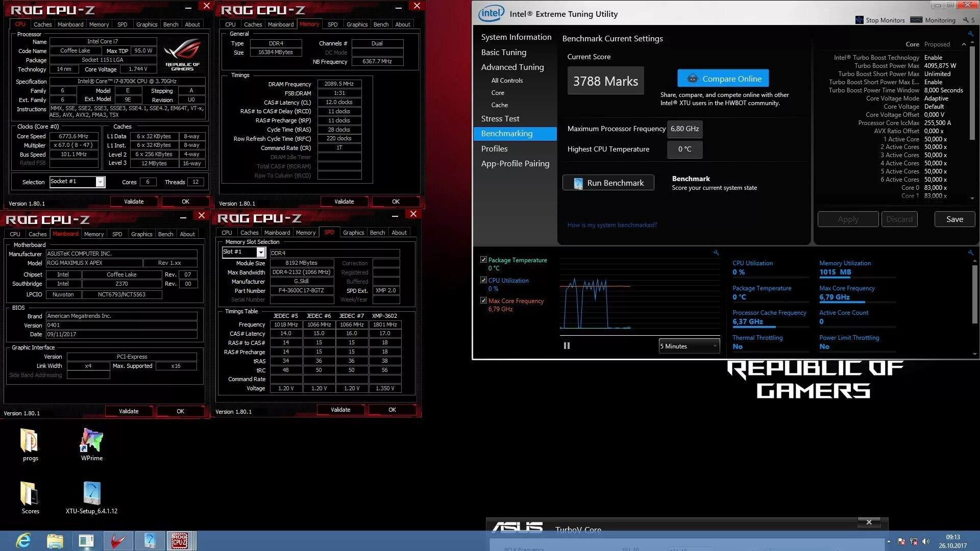
Task: Click Run Benchmark button
Action: (x=608, y=183)
